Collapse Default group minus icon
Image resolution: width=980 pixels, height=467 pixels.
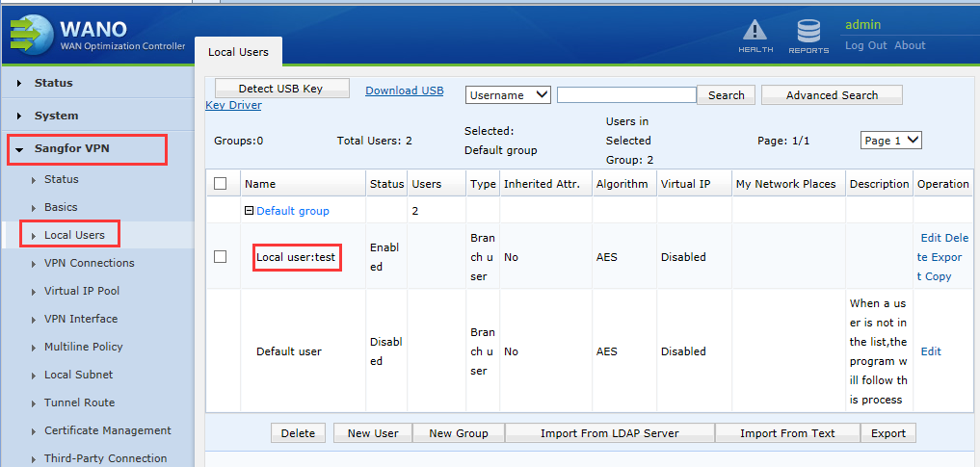coord(249,211)
